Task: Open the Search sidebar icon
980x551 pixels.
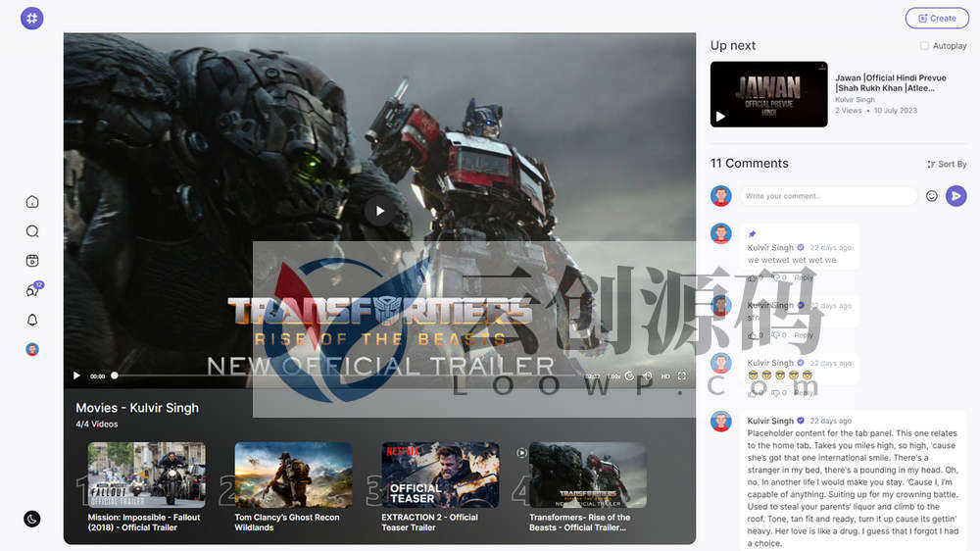Action: point(32,231)
